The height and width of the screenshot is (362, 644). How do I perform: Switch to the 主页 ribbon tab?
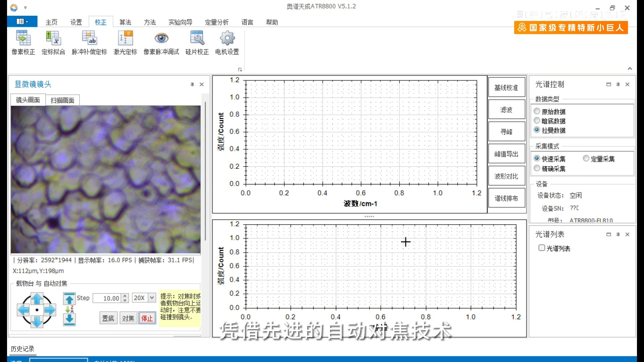(51, 22)
